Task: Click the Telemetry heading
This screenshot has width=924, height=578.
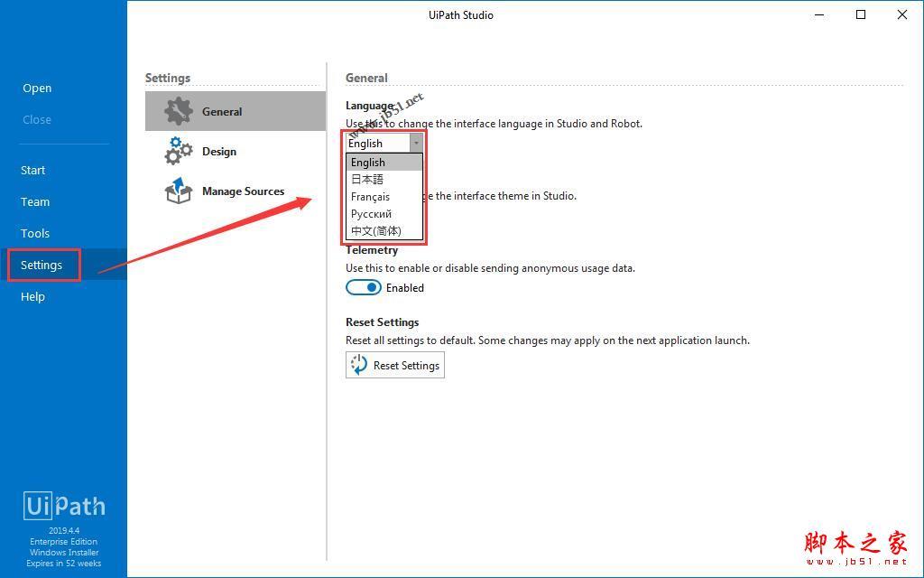Action: point(372,250)
